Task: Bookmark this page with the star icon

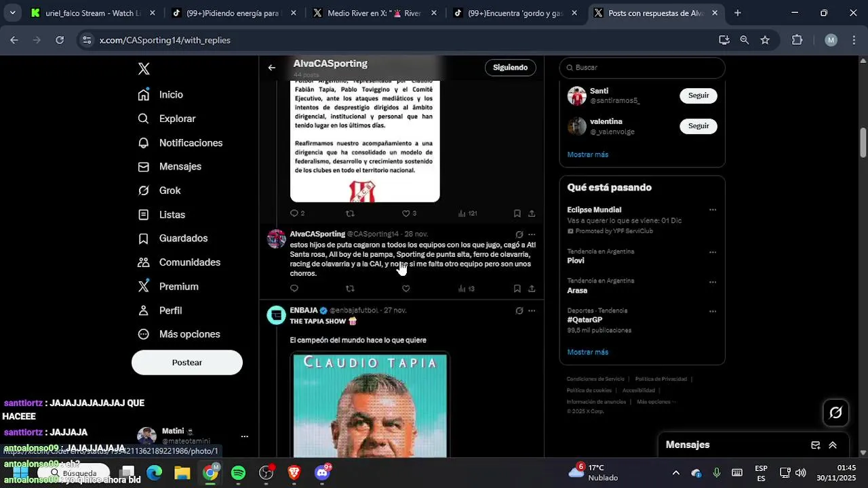Action: 765,40
